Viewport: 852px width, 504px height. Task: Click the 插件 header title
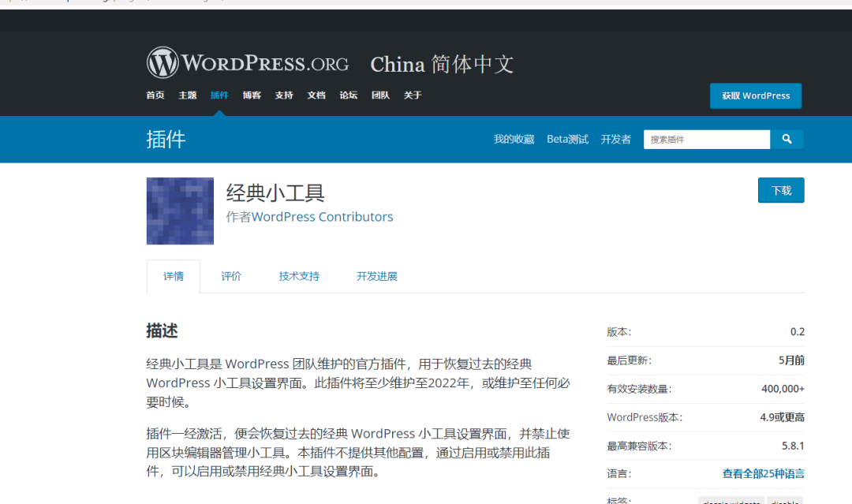click(x=166, y=140)
